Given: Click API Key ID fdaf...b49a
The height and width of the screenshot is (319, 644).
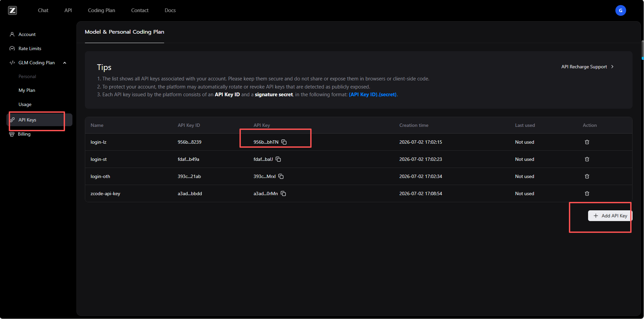Looking at the screenshot, I should 189,159.
